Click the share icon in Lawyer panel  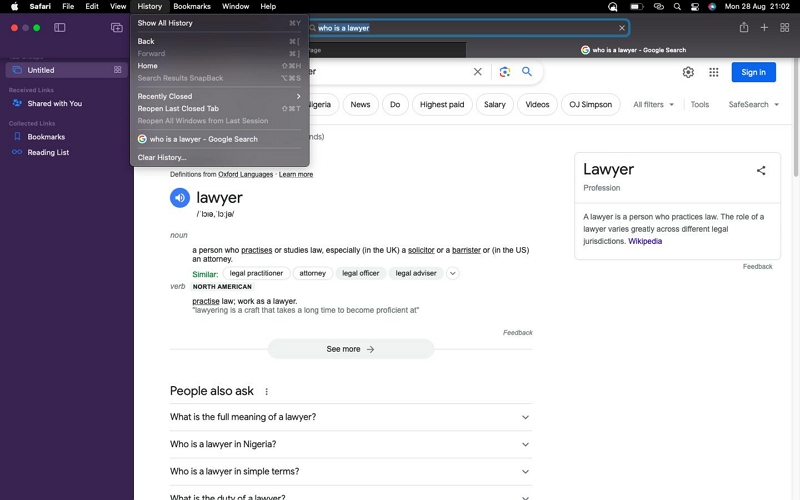coord(761,170)
